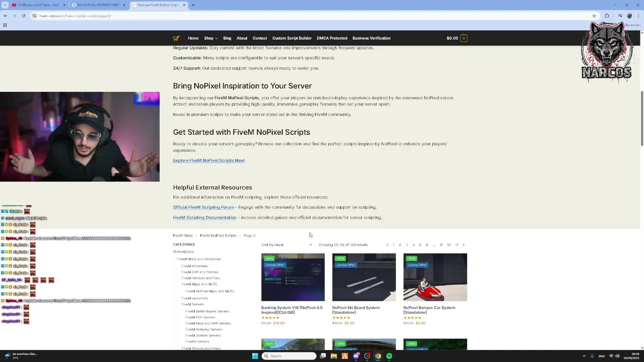View site information icon in address bar
This screenshot has width=644, height=362.
pos(34,16)
